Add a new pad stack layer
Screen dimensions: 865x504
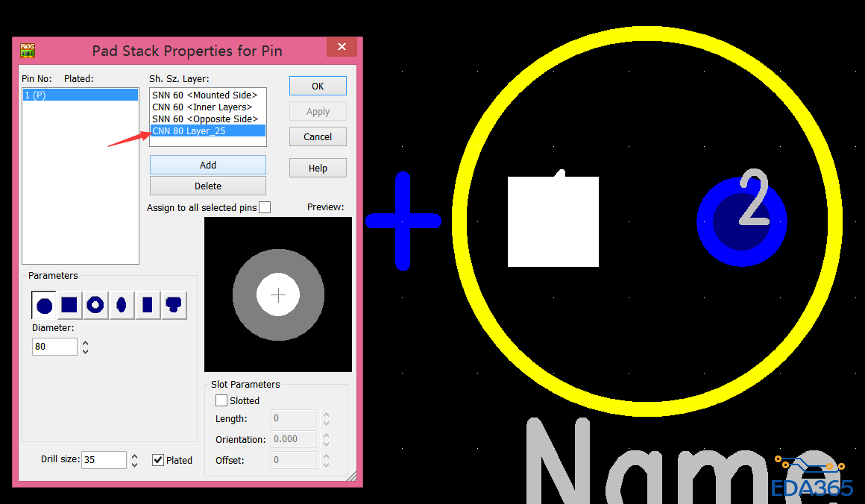coord(208,165)
